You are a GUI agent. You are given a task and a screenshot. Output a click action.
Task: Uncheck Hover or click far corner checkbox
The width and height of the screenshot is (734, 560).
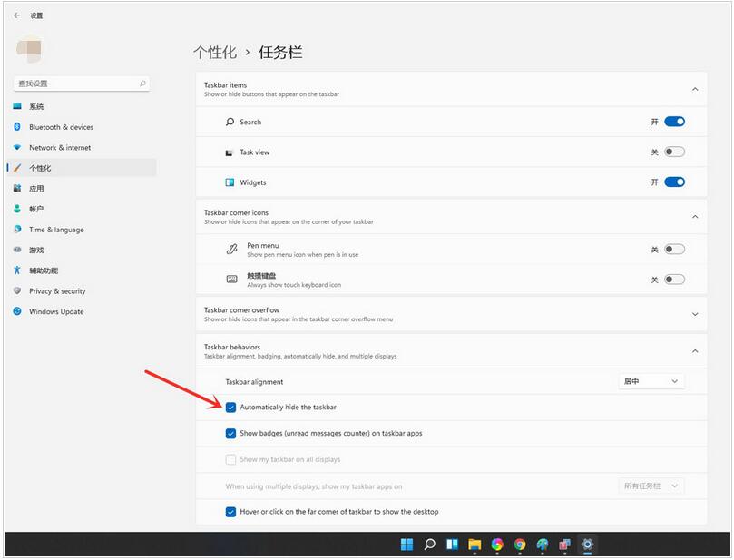(230, 512)
